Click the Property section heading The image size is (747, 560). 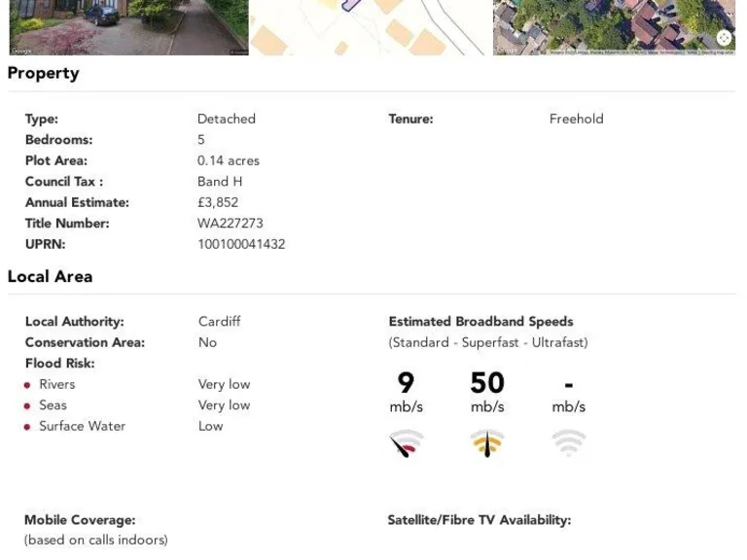[x=44, y=73]
